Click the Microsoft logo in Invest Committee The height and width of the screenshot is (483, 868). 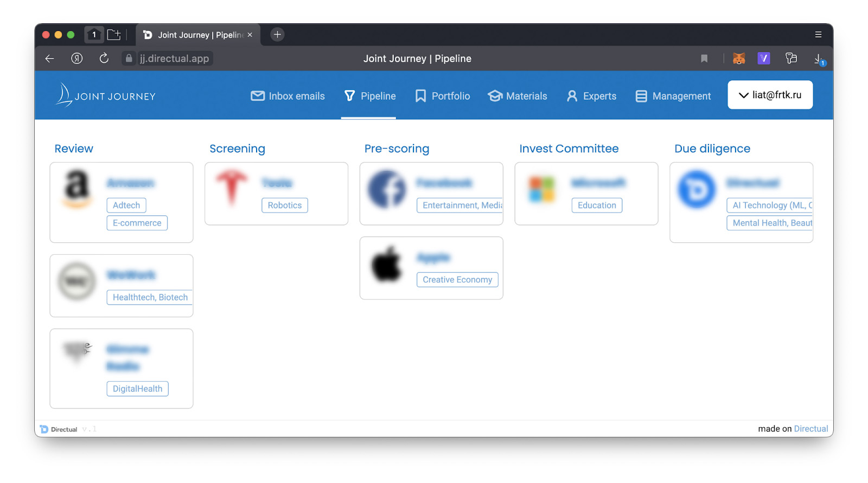pyautogui.click(x=542, y=189)
